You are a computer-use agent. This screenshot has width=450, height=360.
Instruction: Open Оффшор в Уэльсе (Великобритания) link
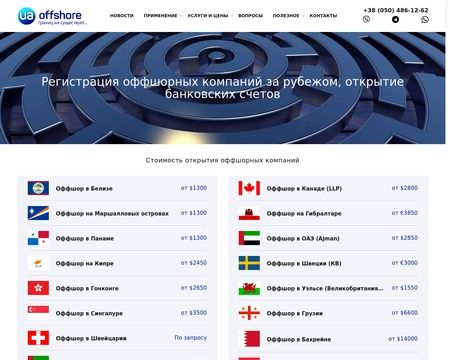[x=325, y=288]
